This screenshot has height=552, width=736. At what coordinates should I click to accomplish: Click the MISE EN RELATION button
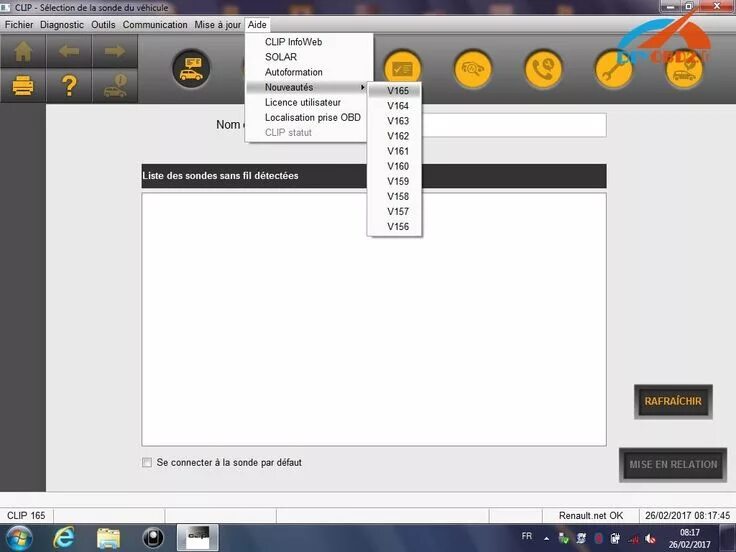[x=673, y=465]
